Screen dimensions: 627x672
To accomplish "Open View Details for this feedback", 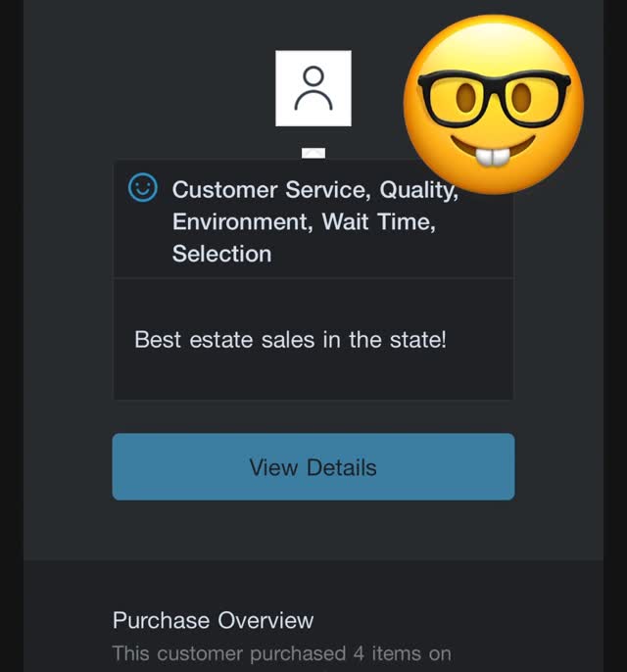I will click(x=313, y=466).
